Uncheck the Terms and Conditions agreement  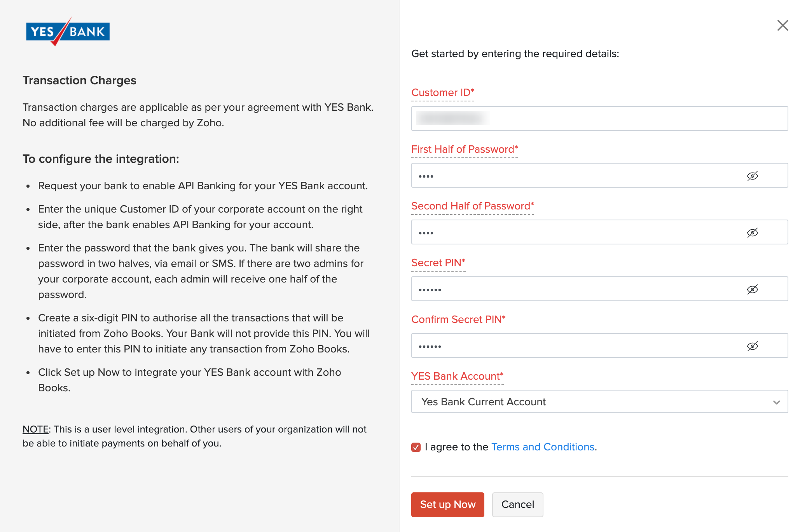416,447
